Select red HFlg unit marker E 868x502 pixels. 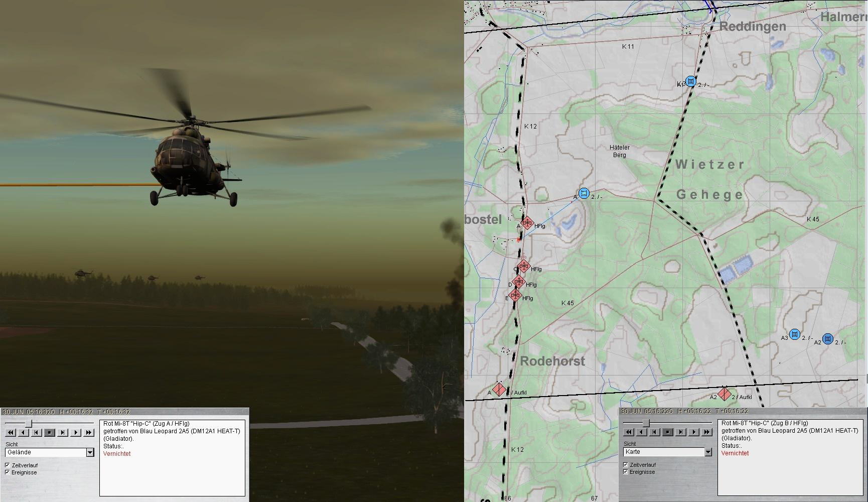(515, 295)
